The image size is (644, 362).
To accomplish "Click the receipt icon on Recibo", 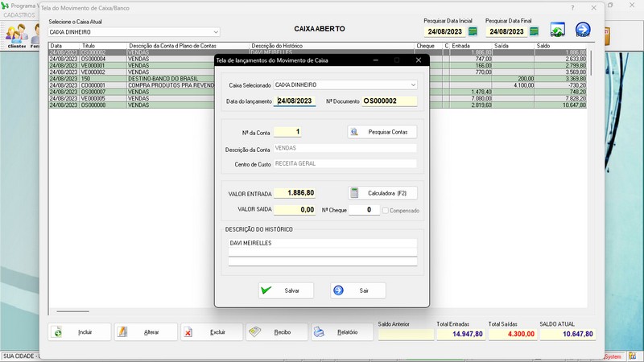I will click(x=254, y=331).
